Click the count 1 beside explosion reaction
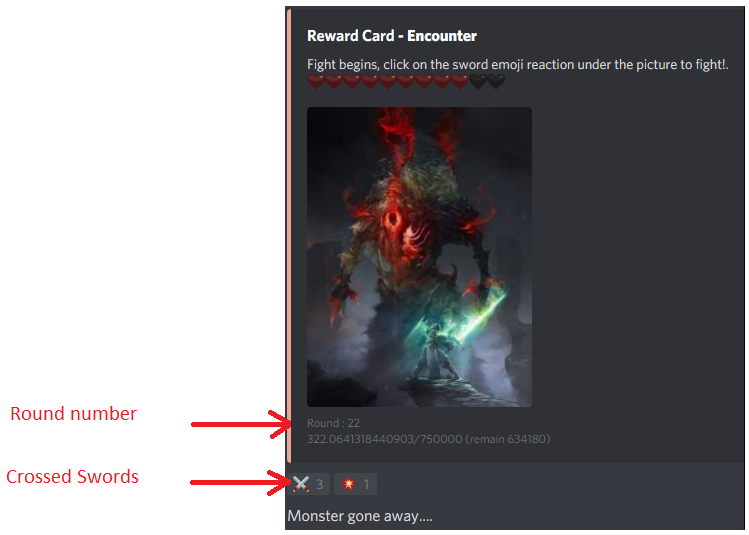 366,484
